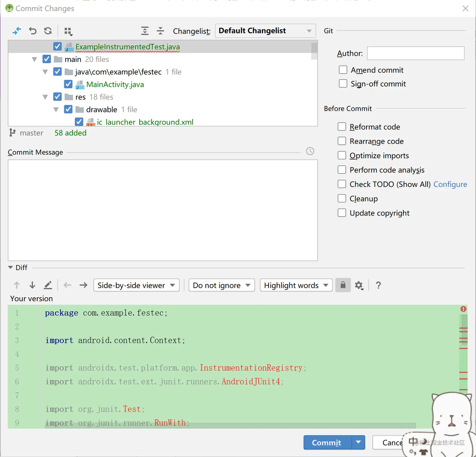Click diff line 'import android.content.Context;'
This screenshot has height=457, width=476.
click(115, 340)
